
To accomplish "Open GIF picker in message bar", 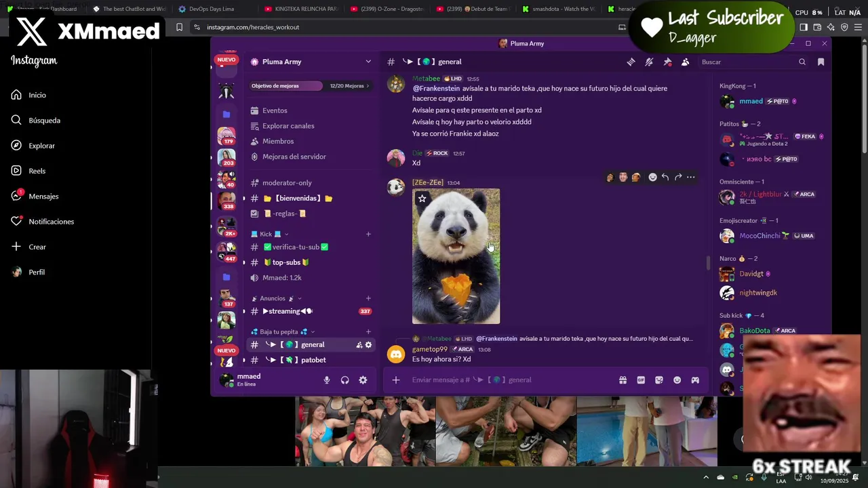I will pos(641,380).
